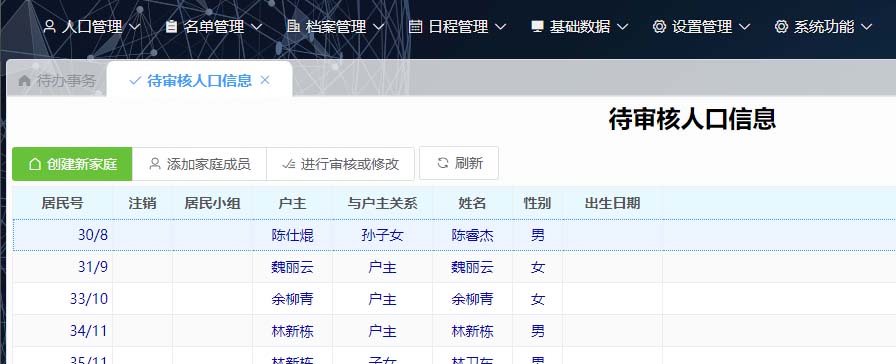Click the 进行审核或修改 button
The width and height of the screenshot is (896, 364).
click(x=340, y=164)
